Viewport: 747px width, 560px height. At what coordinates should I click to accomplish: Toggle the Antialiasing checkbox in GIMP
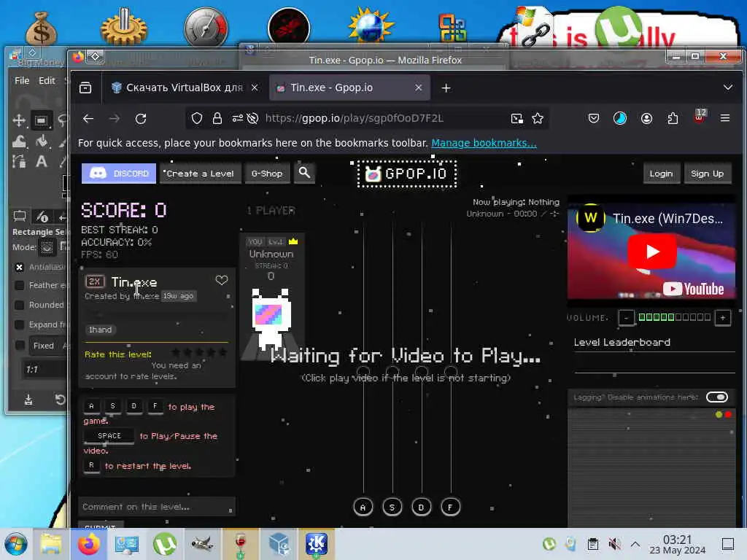pyautogui.click(x=19, y=267)
